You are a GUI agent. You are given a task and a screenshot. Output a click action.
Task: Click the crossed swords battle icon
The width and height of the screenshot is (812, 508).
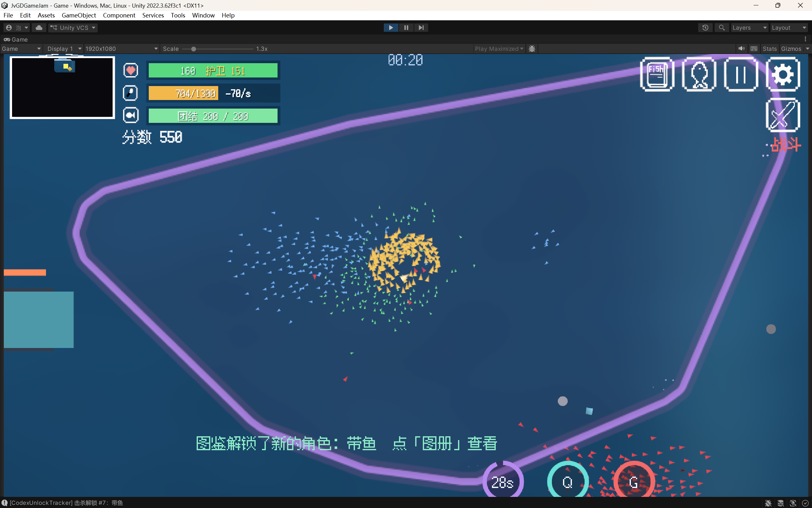point(783,115)
